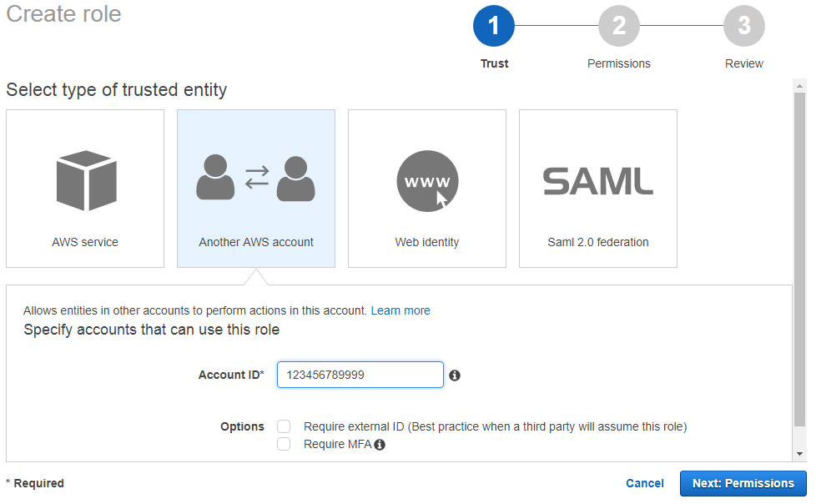Choose the Web identity www globe icon

[426, 180]
